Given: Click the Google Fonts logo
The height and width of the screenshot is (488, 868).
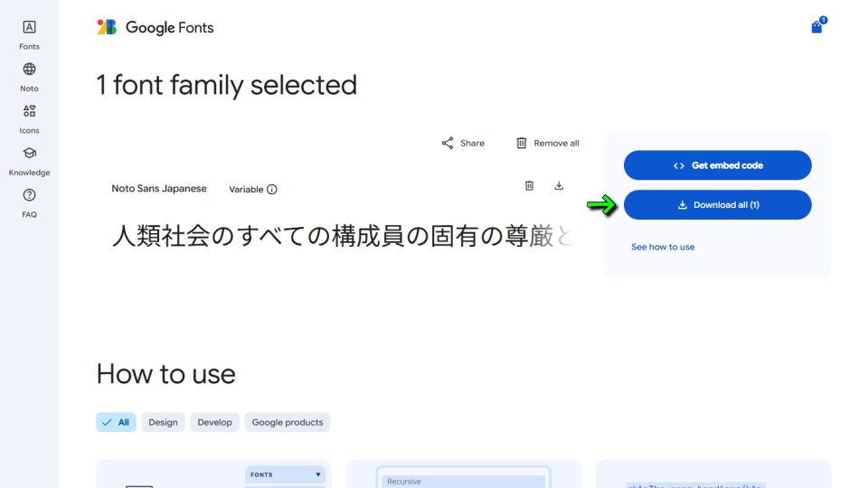Looking at the screenshot, I should [x=156, y=27].
